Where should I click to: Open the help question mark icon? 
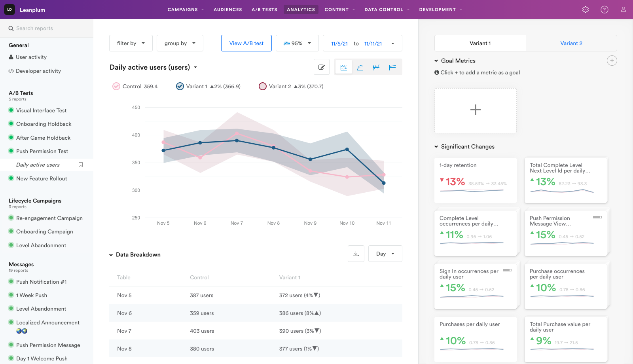point(605,9)
